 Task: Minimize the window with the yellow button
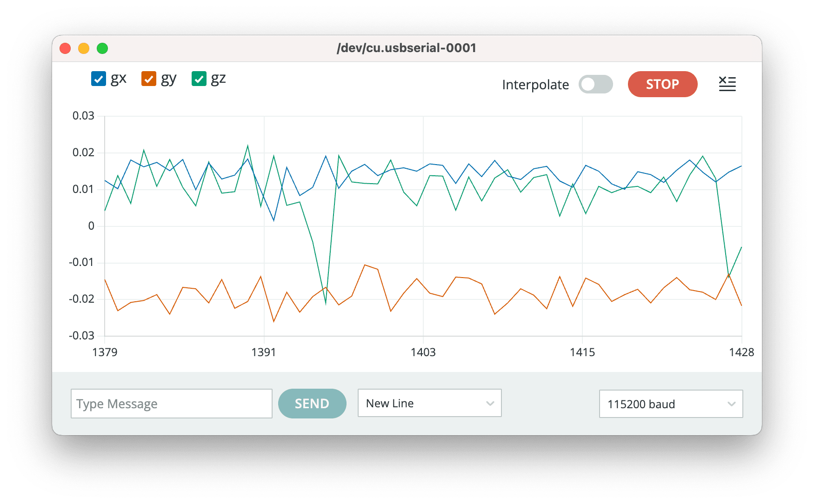[84, 48]
